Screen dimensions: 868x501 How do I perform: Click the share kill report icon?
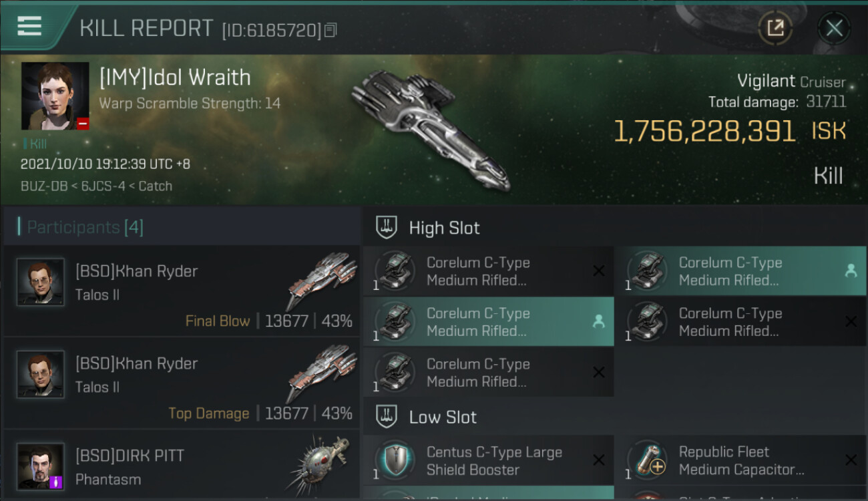[775, 28]
